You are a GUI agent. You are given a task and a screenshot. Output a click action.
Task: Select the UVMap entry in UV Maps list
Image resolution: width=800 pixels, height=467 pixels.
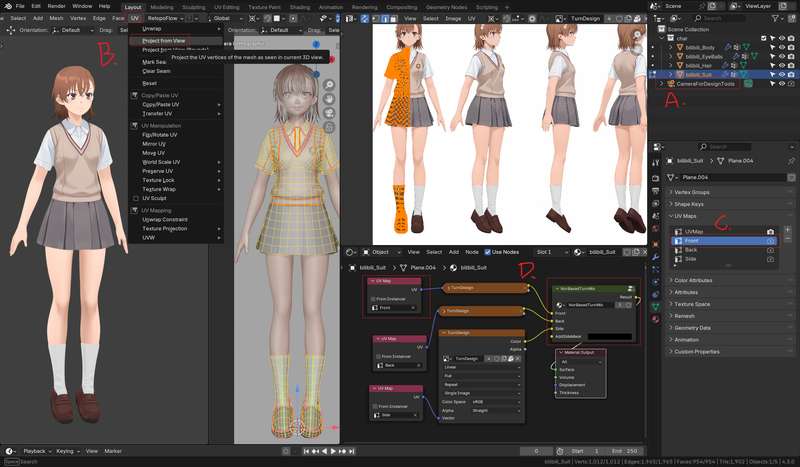(724, 232)
